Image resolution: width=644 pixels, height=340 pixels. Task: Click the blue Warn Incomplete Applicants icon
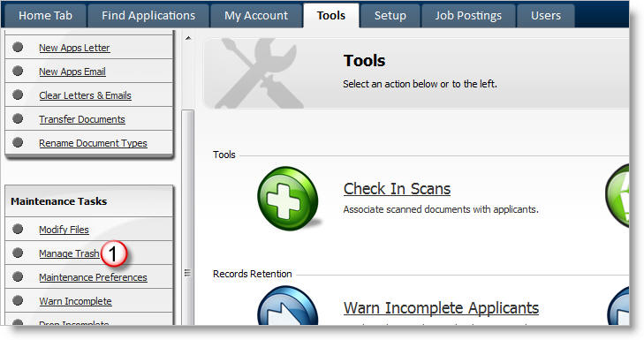click(287, 306)
